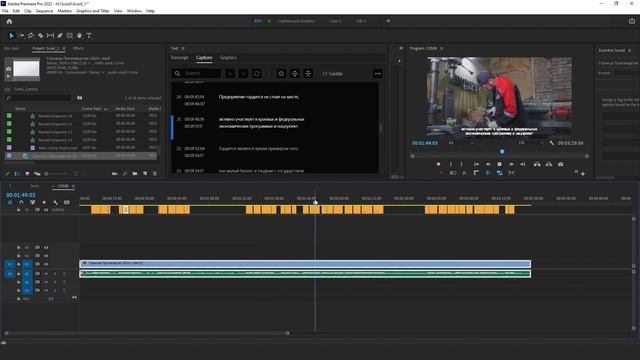Select the Rectangle tool
The width and height of the screenshot is (640, 360).
(x=70, y=36)
